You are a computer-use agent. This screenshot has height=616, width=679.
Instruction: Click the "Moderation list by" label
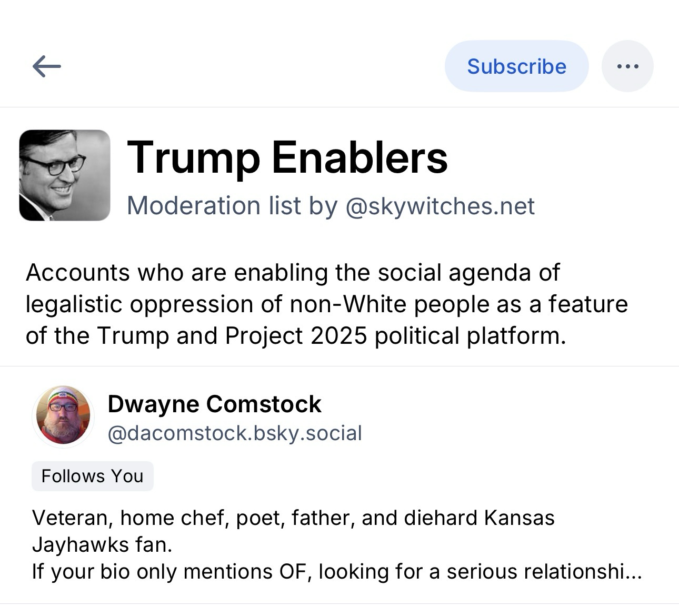(x=232, y=206)
